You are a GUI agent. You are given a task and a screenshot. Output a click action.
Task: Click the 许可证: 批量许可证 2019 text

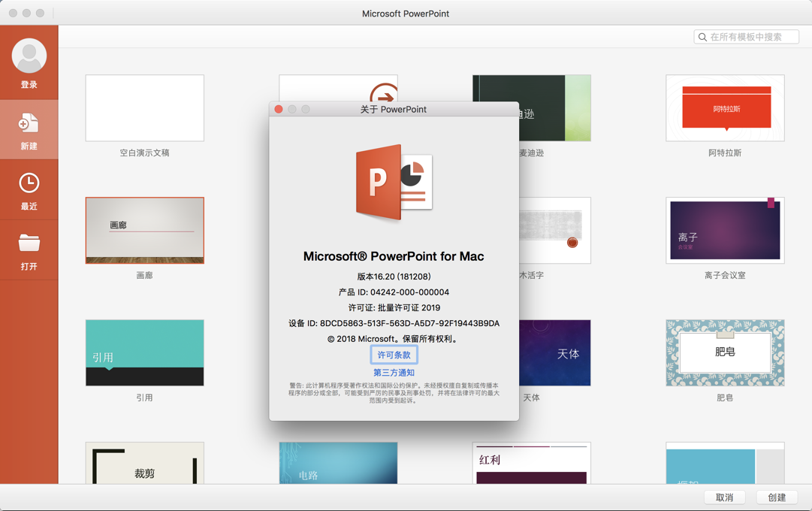click(394, 307)
